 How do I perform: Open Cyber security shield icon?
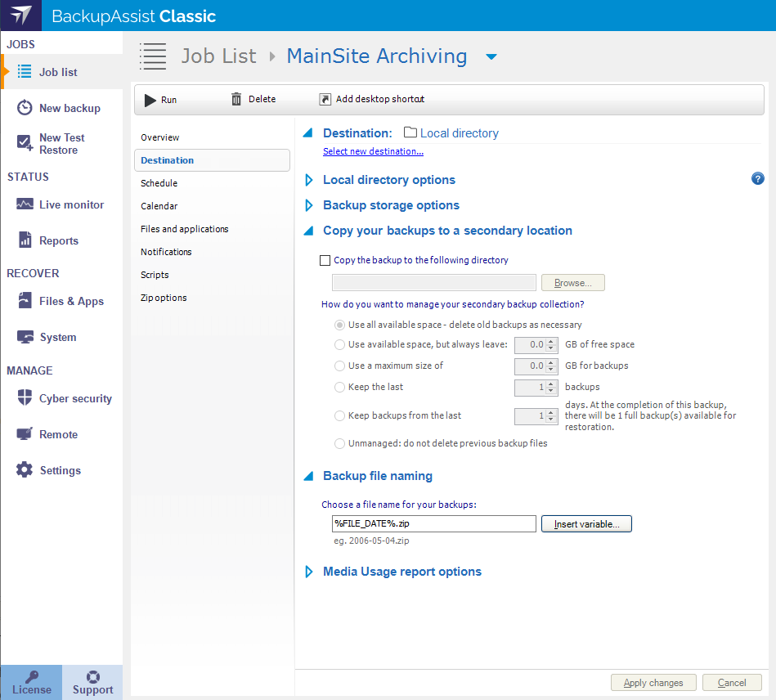[25, 398]
